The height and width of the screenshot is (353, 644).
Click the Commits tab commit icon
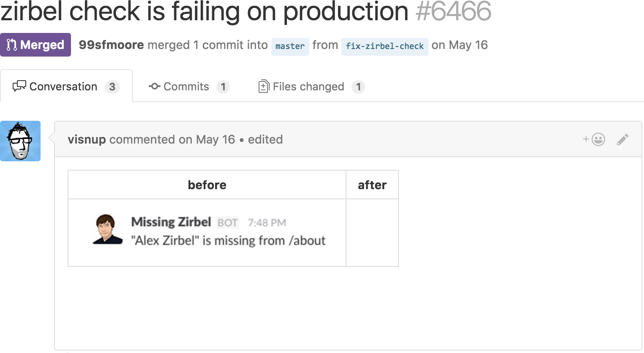coord(154,87)
